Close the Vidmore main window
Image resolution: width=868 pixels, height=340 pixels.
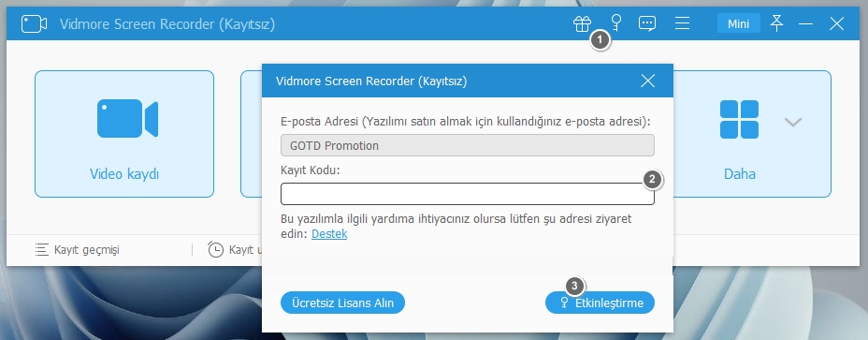(x=836, y=23)
